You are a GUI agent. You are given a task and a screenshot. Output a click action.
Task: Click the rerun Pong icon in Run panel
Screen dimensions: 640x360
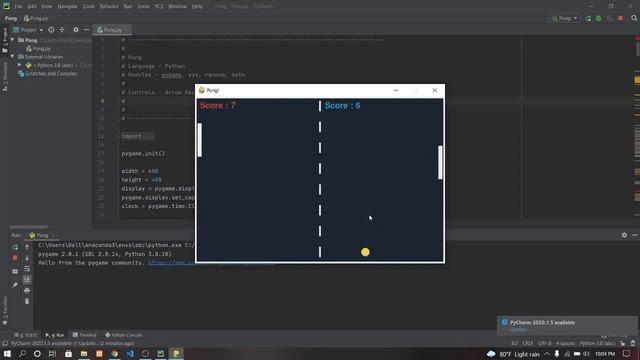pyautogui.click(x=15, y=247)
